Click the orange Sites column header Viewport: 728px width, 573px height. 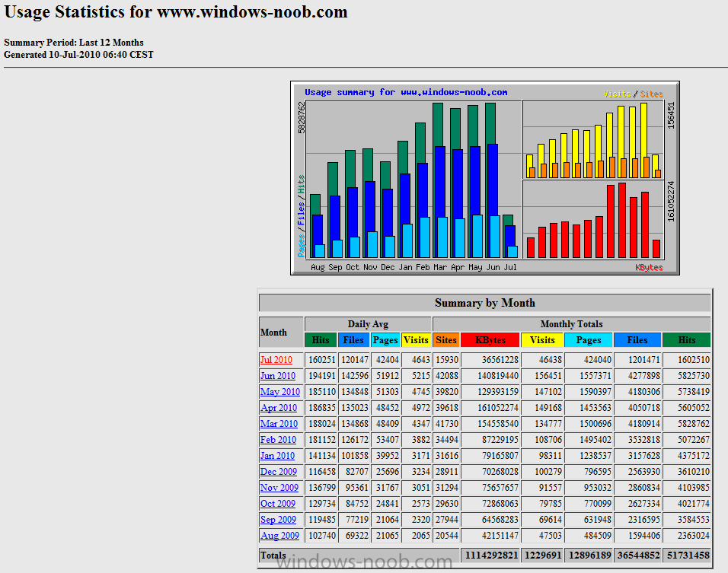coord(446,340)
